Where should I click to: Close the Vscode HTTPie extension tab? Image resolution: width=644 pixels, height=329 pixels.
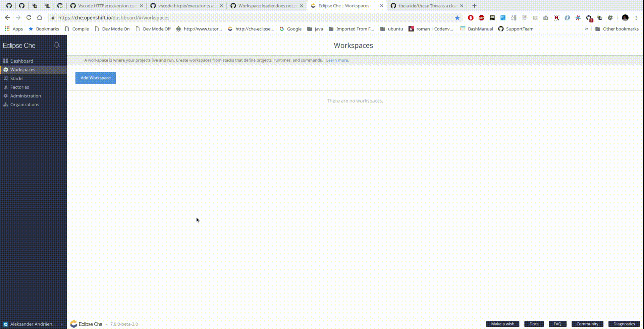click(x=141, y=6)
